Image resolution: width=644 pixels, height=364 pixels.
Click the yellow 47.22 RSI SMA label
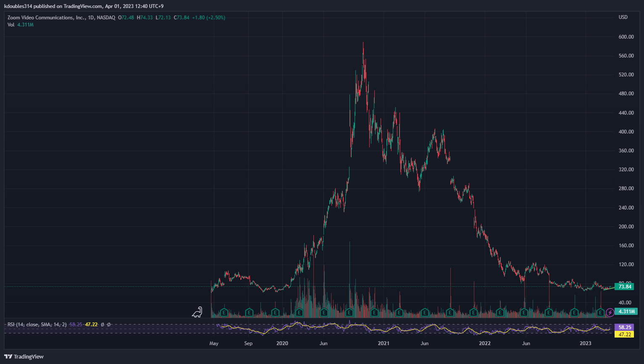(x=624, y=334)
